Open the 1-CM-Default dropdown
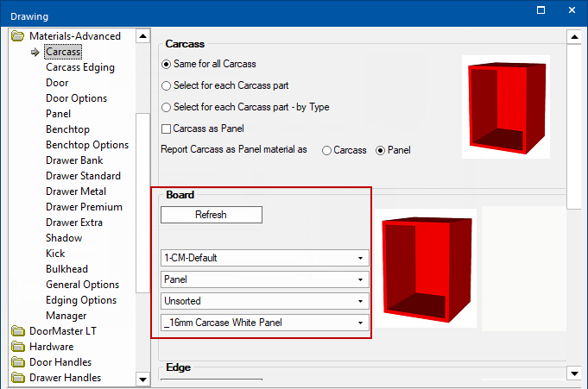 pyautogui.click(x=265, y=258)
